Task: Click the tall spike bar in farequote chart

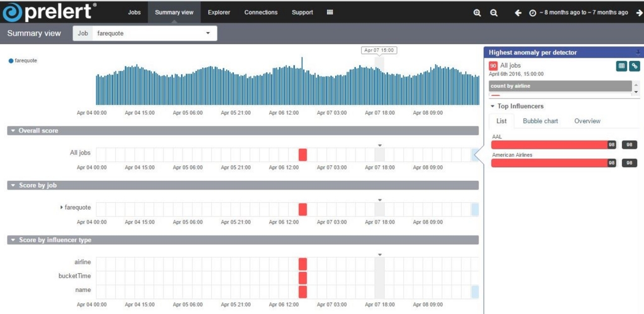Action: 302,81
